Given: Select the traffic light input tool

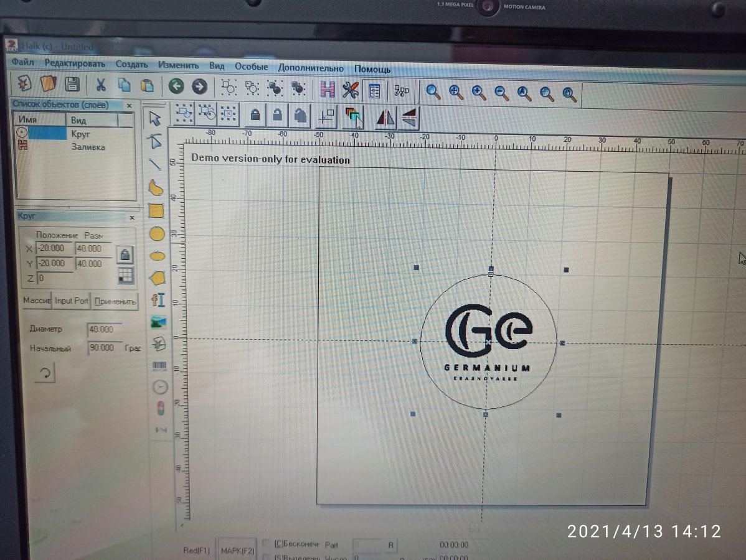Looking at the screenshot, I should (161, 408).
